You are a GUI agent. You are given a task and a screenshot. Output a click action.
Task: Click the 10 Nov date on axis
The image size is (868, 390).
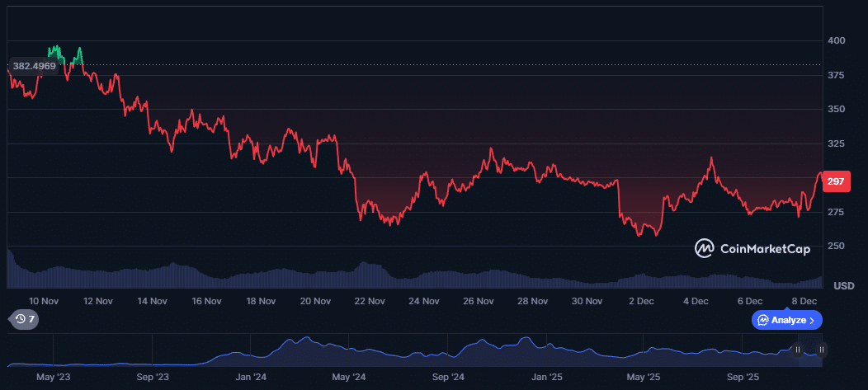coord(44,302)
